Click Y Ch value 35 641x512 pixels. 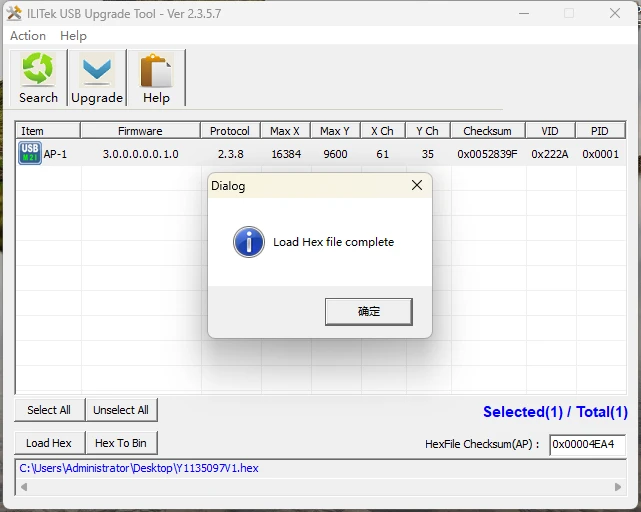428,154
